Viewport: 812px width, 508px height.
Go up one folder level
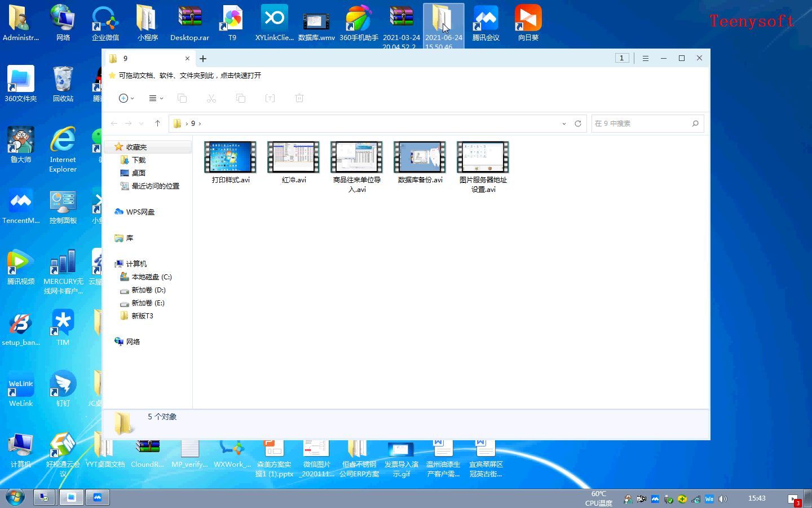pyautogui.click(x=157, y=123)
